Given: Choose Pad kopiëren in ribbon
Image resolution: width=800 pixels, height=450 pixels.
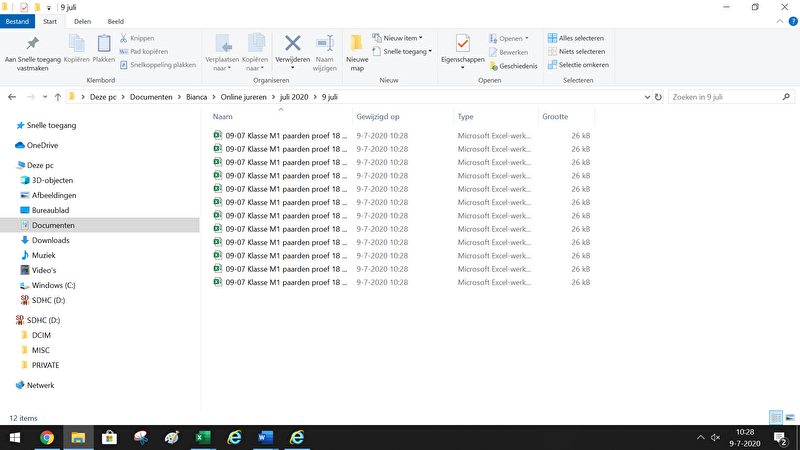Looking at the screenshot, I should click(x=143, y=52).
